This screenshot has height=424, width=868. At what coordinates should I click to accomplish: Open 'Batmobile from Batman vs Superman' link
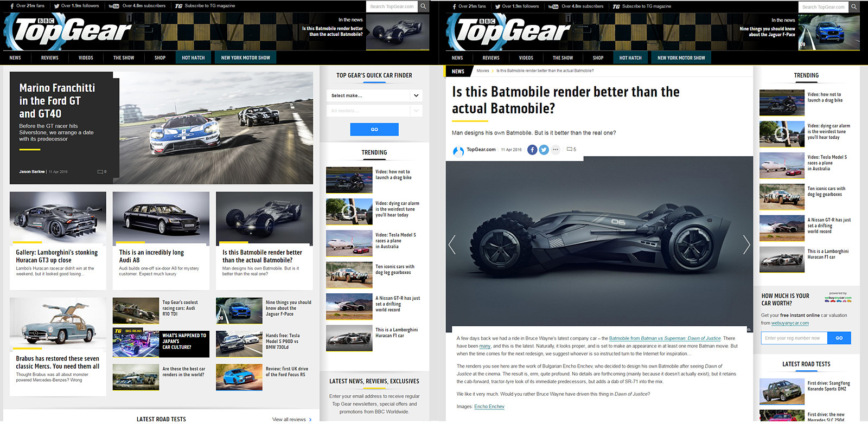[665, 338]
